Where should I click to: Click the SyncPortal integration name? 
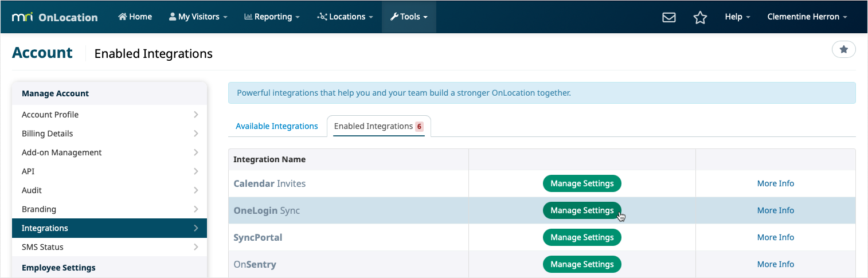pyautogui.click(x=258, y=237)
